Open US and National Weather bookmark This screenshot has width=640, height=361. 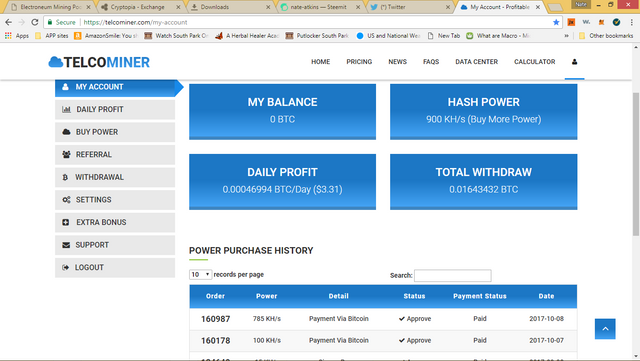[388, 36]
